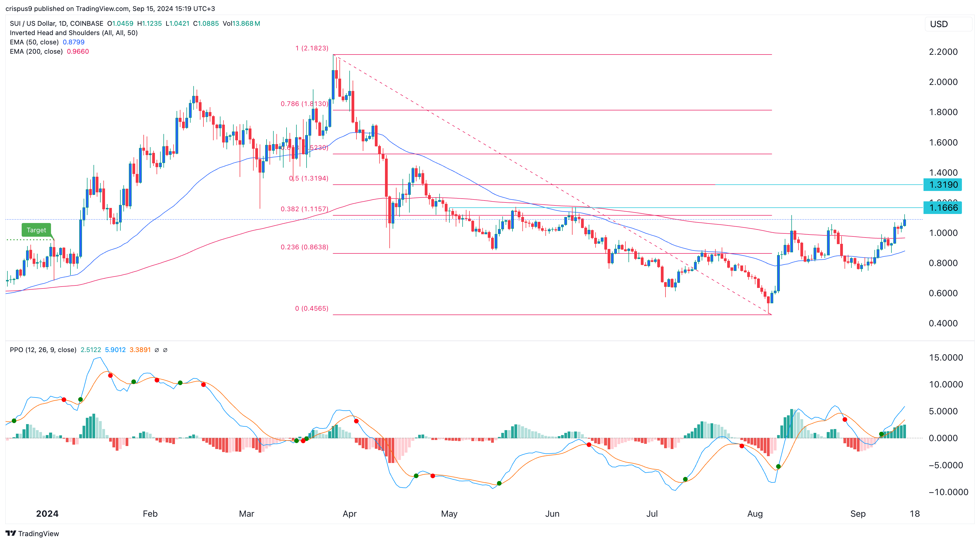Click the 1.4000 price axis label
Image resolution: width=980 pixels, height=543 pixels.
click(x=943, y=173)
